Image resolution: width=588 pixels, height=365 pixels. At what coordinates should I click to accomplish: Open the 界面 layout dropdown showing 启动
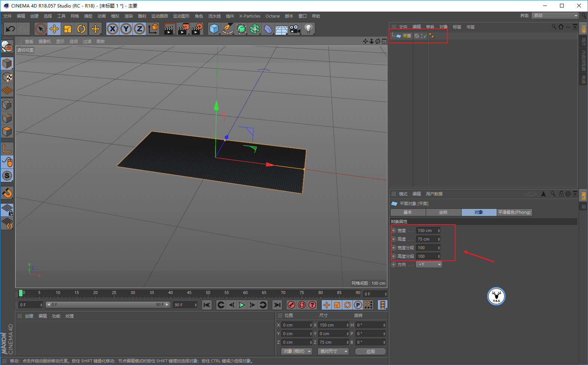point(556,16)
